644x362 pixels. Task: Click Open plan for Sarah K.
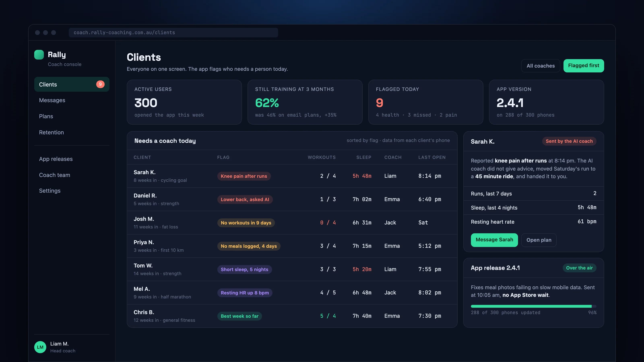539,240
